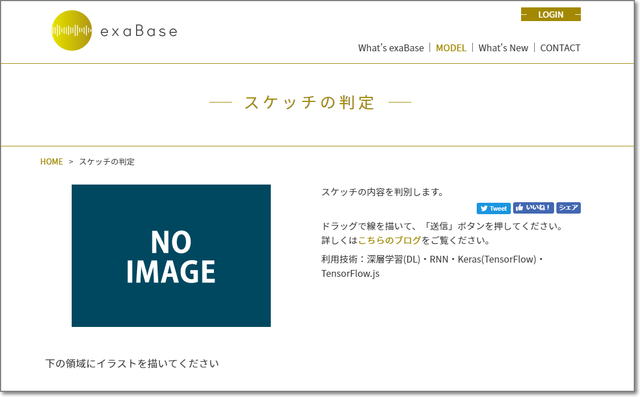Click the Facebook thumbs-up いいね! button
The width and height of the screenshot is (640, 397).
[x=533, y=208]
